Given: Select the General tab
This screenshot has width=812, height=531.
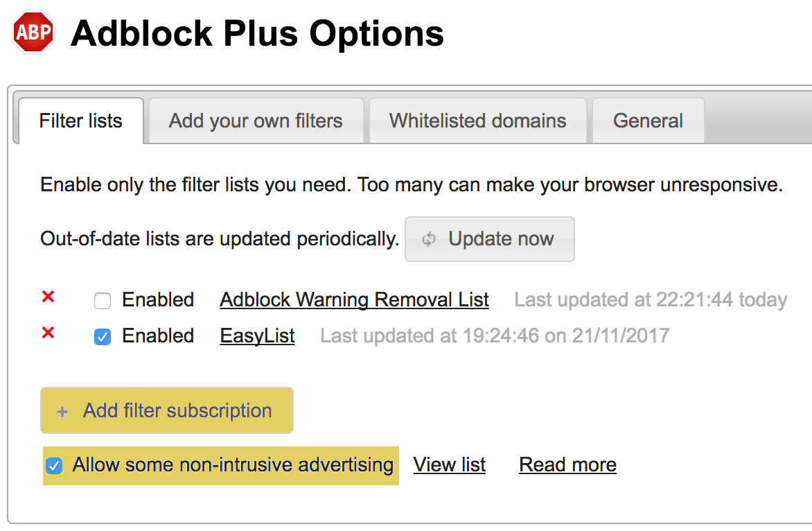Looking at the screenshot, I should click(648, 121).
